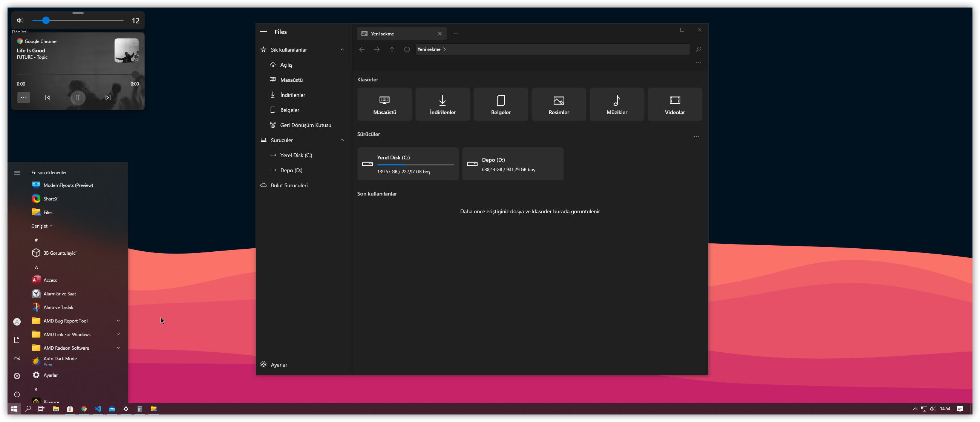Collapse the Sık kullanılanlar sidebar section

[342, 50]
